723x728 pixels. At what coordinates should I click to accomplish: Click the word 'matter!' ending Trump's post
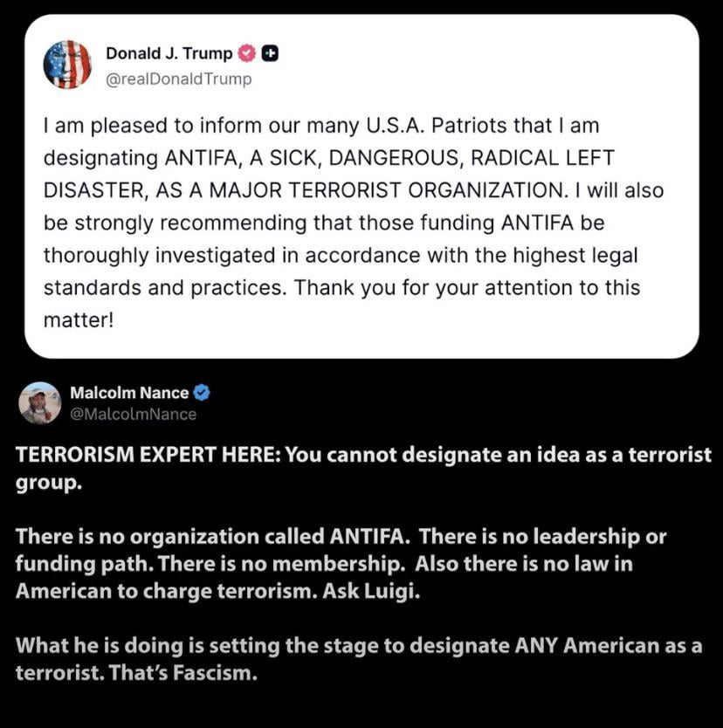coord(79,320)
